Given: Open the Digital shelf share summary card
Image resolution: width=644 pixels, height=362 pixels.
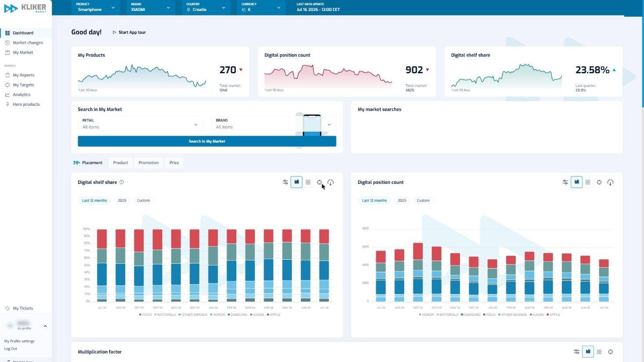Looking at the screenshot, I should tap(533, 72).
